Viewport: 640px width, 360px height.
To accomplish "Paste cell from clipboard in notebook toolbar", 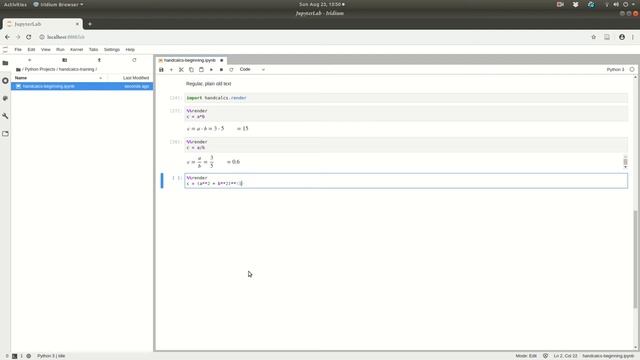I will 201,70.
